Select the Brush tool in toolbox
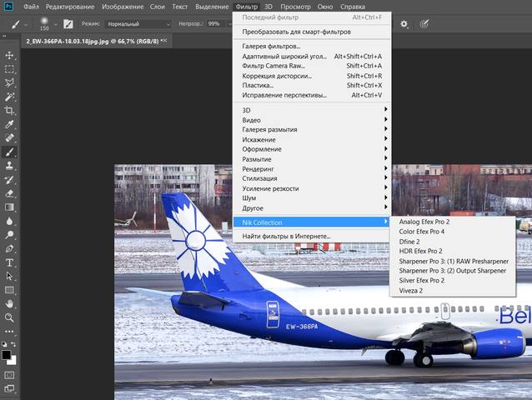Viewport: 532px width, 400px height. (x=9, y=152)
